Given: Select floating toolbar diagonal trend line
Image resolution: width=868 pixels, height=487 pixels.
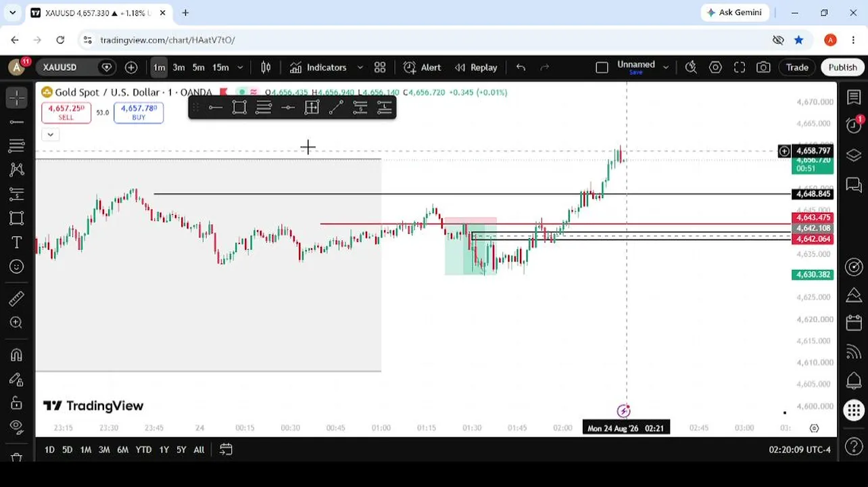Looking at the screenshot, I should coord(336,108).
